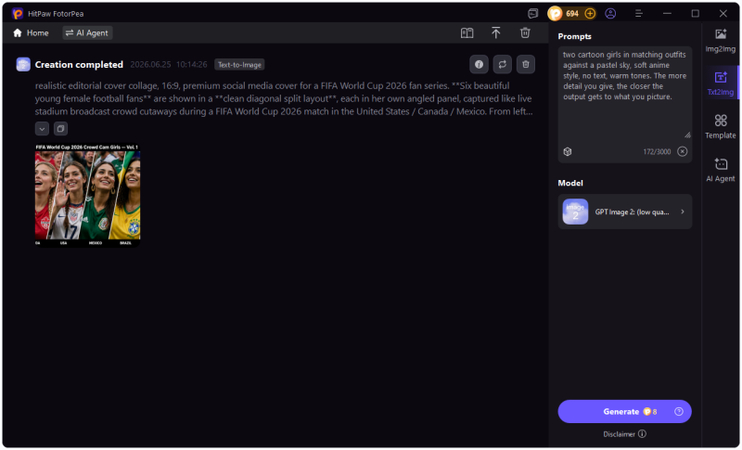The height and width of the screenshot is (450, 742).
Task: Copy the prompt text
Action: [61, 128]
